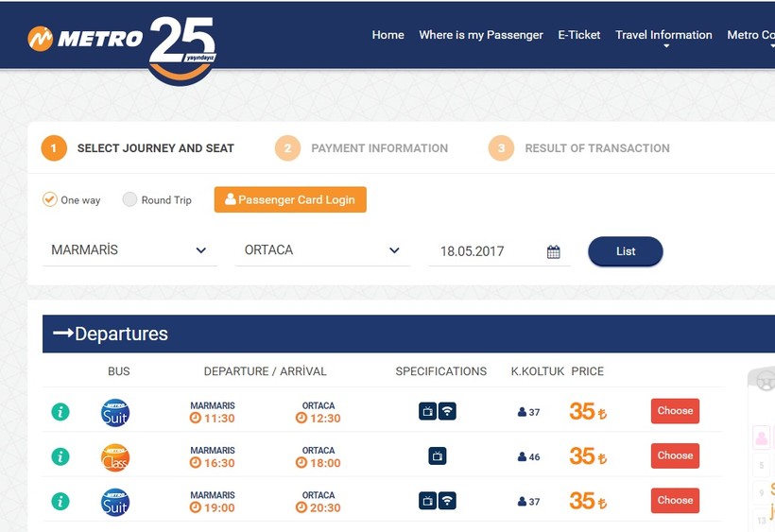Go to the Home page

point(387,35)
